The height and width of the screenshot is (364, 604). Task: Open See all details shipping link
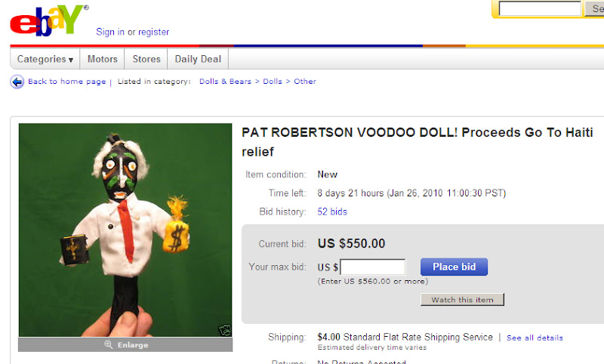click(x=535, y=338)
